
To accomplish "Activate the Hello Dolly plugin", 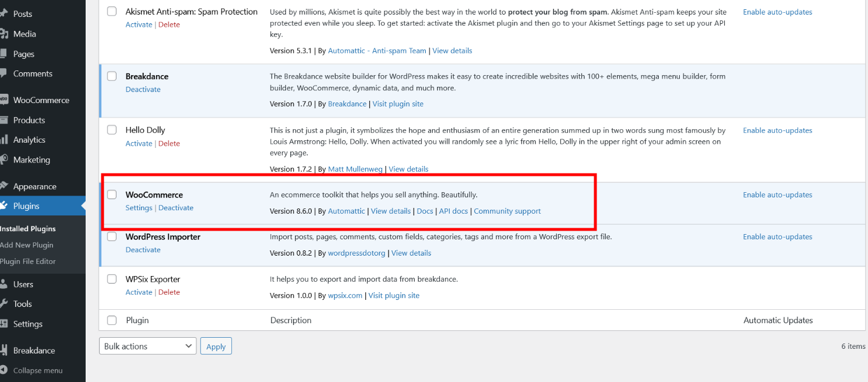I will click(139, 143).
